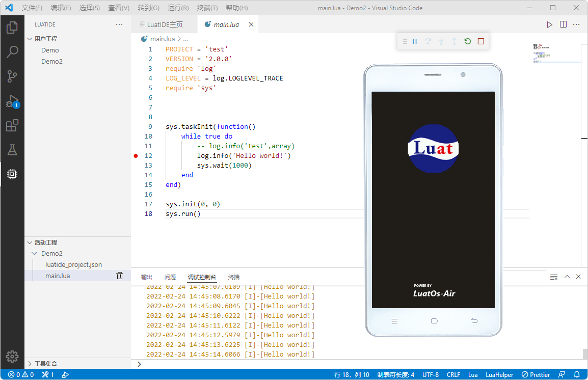Image resolution: width=588 pixels, height=380 pixels.
Task: Open the 查看(V) menu
Action: click(x=119, y=8)
